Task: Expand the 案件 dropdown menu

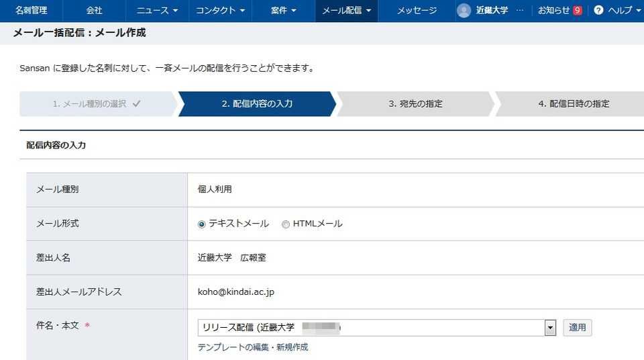Action: (x=283, y=10)
